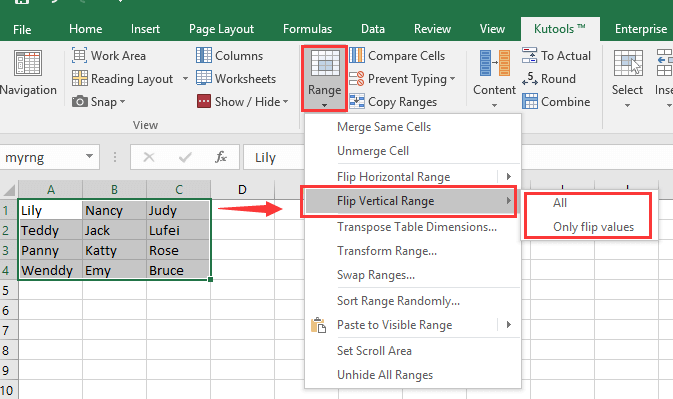Click the Name Box showing myrng
Viewport: 673px width, 399px height.
pyautogui.click(x=42, y=157)
